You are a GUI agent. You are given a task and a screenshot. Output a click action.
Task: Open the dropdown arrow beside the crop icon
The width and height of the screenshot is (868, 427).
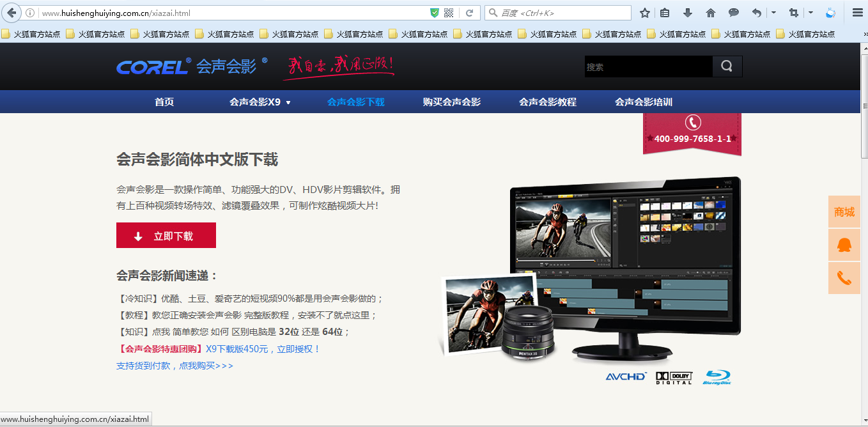(x=810, y=13)
